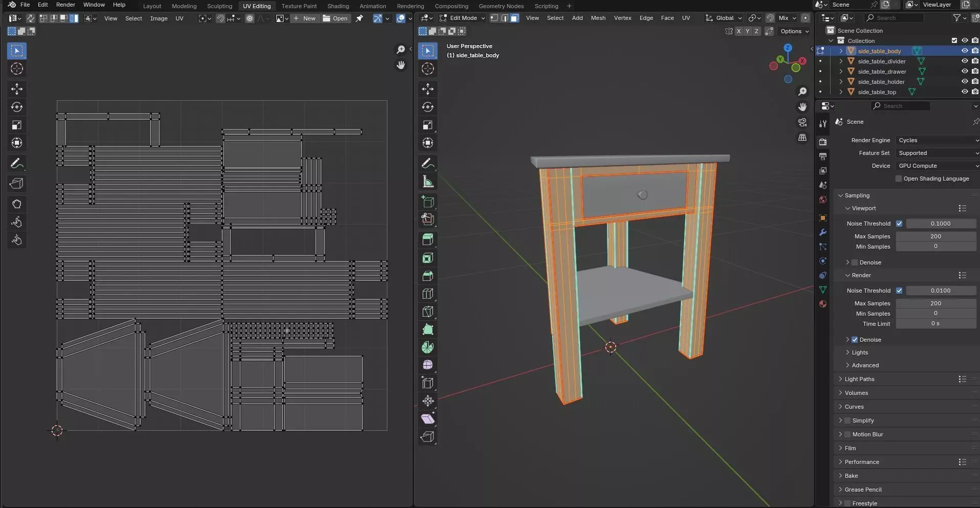Switch to the Geometry Nodes workspace tab
980x508 pixels.
coord(501,6)
